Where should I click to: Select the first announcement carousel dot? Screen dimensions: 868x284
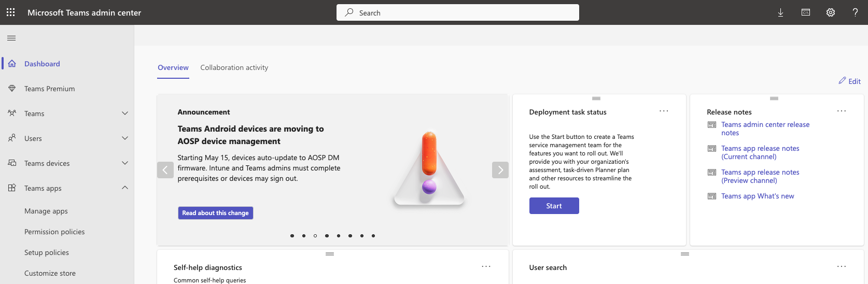[292, 236]
